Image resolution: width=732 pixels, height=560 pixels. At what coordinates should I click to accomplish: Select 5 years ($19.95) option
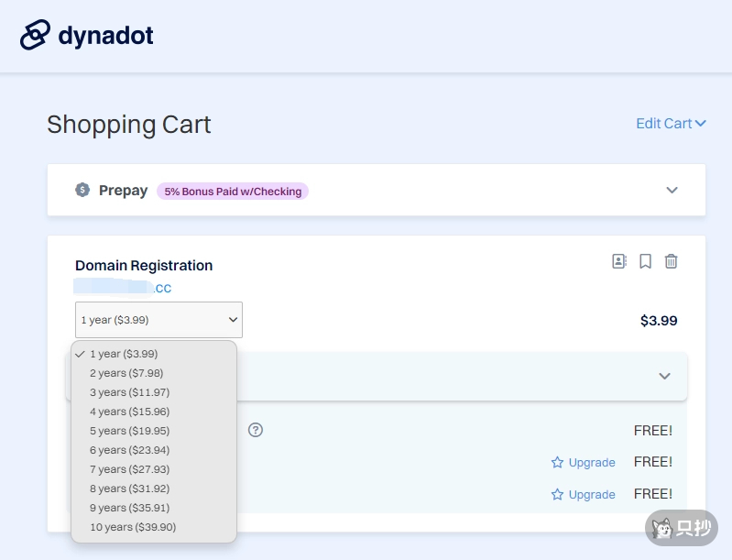[129, 431]
